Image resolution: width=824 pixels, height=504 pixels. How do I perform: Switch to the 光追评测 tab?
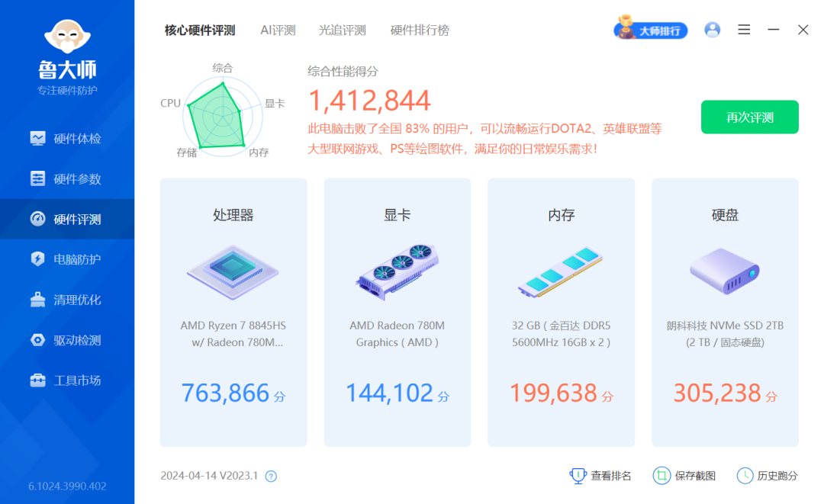(342, 30)
